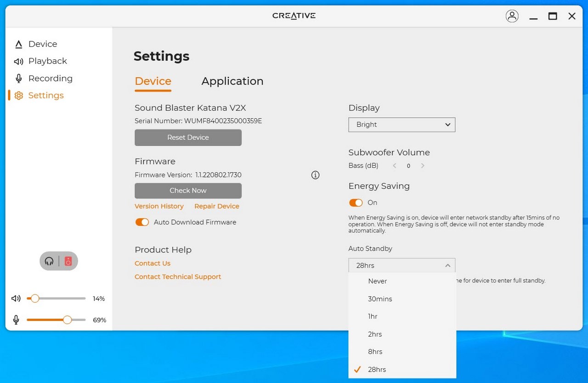Collapse the Auto Standby 28hrs dropdown
588x383 pixels.
(x=402, y=265)
